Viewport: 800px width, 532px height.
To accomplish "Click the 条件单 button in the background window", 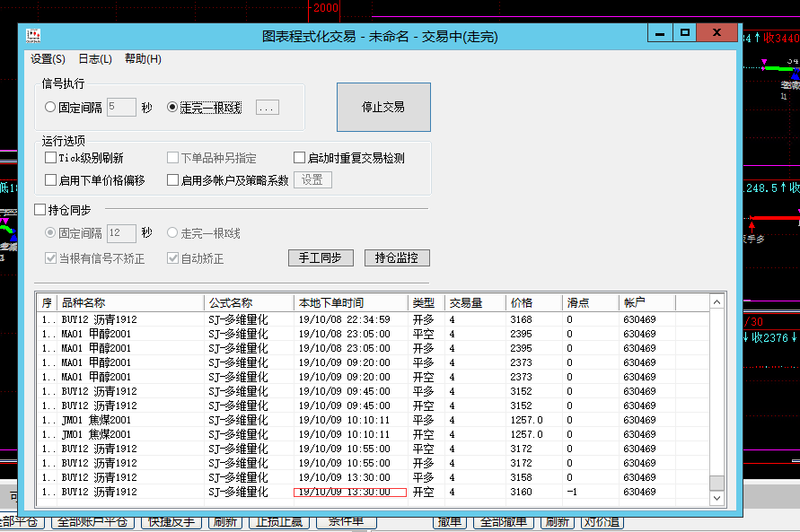I will (347, 523).
